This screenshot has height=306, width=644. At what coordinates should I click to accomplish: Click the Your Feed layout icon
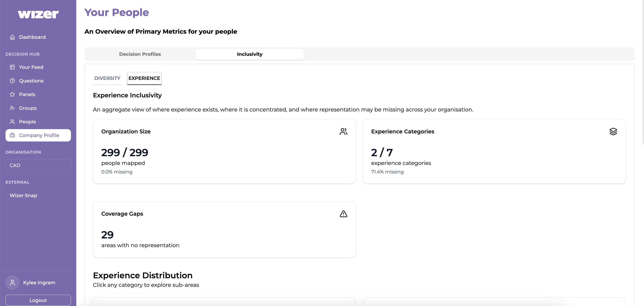pos(12,67)
